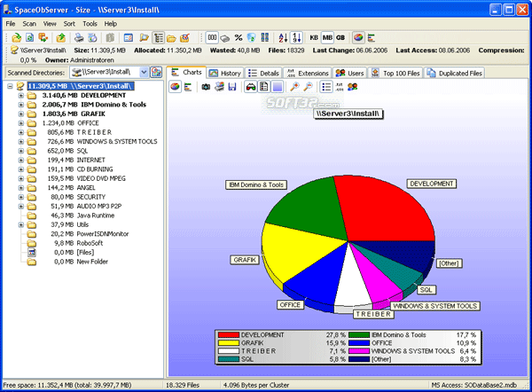This screenshot has height=392, width=532.
Task: Toggle the tree view button in the main toolbar
Action: pos(159,37)
